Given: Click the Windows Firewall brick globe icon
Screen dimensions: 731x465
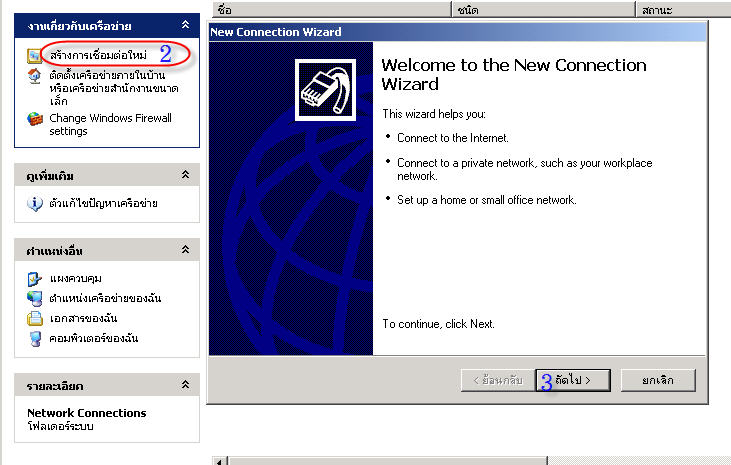Looking at the screenshot, I should click(34, 119).
